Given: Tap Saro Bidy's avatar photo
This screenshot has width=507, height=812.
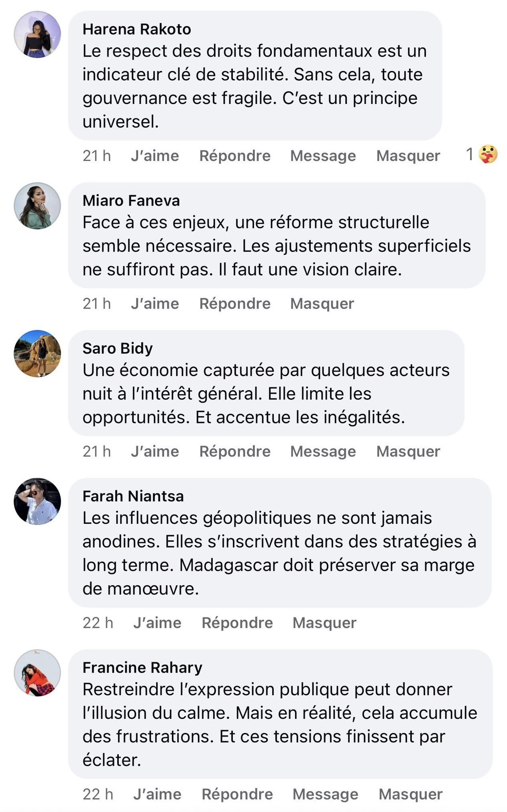Looking at the screenshot, I should pyautogui.click(x=37, y=354).
